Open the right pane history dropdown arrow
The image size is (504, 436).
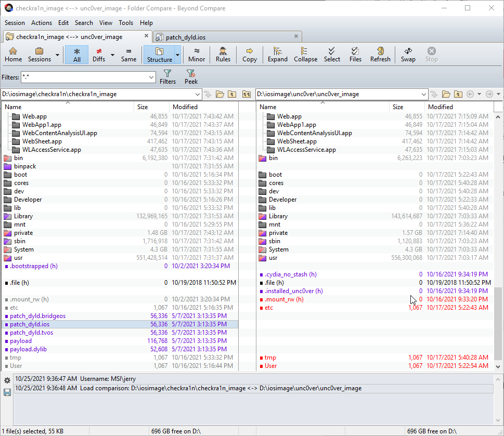coord(479,94)
